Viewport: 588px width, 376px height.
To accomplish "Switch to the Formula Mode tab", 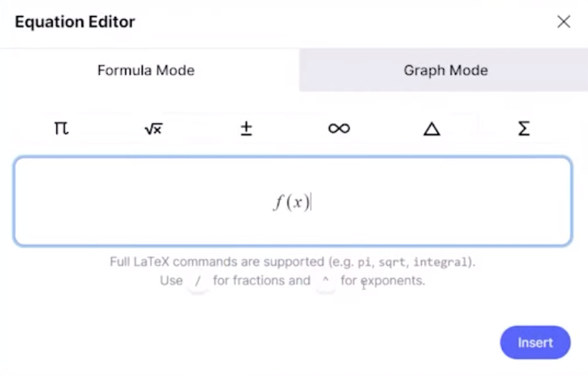I will 146,71.
